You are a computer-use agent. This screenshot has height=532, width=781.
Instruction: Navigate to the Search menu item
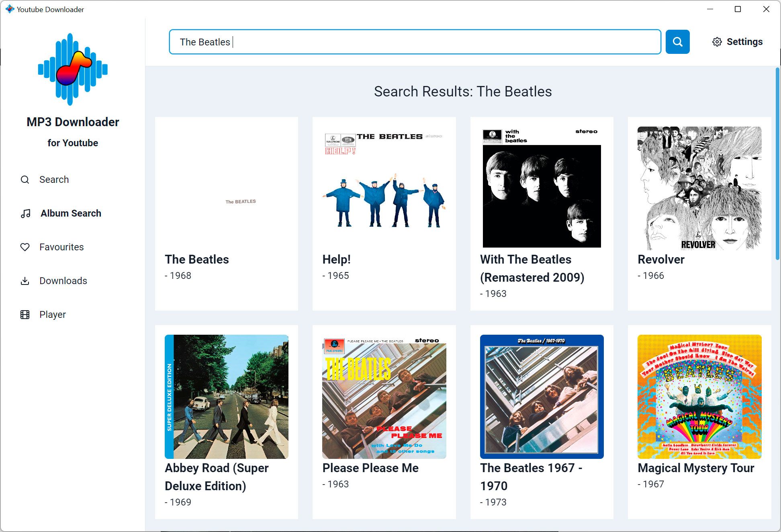click(54, 179)
